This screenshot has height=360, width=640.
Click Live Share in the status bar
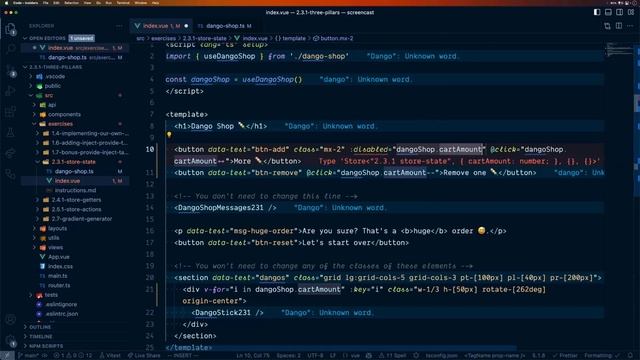tap(144, 356)
